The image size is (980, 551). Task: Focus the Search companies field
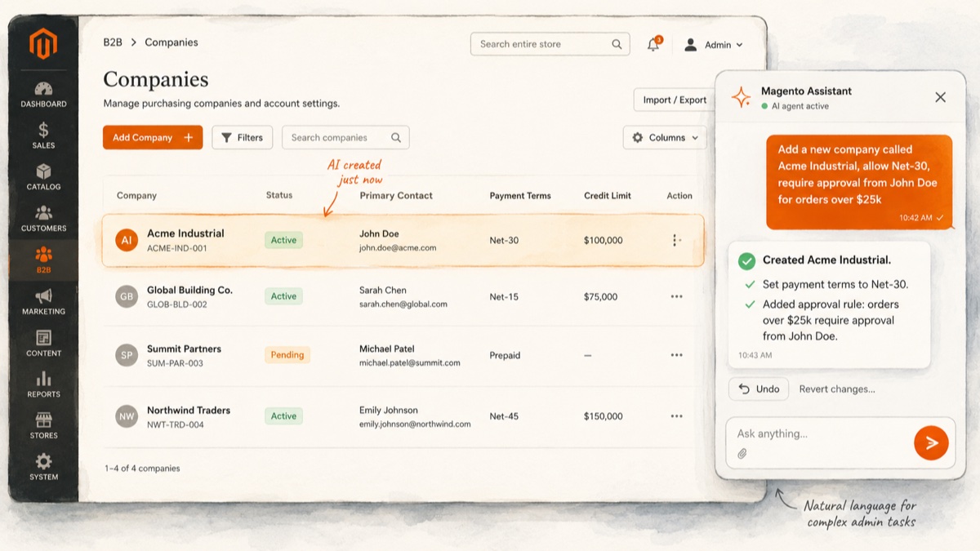tap(345, 138)
